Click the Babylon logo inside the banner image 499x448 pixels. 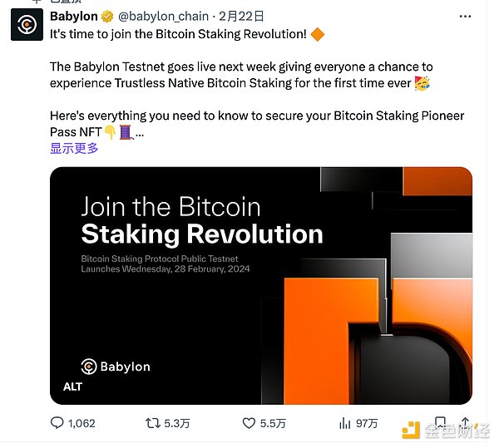coord(116,367)
